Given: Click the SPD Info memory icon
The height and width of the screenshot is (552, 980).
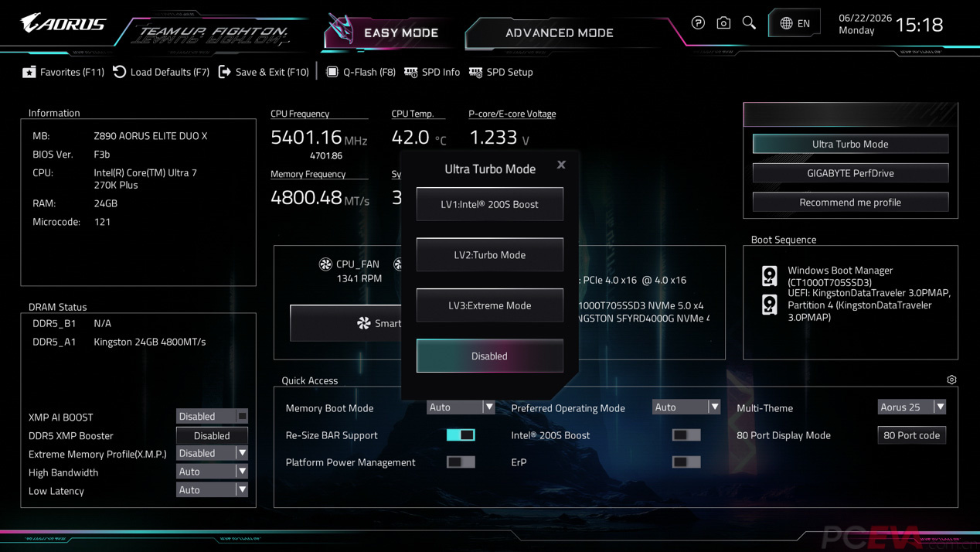Looking at the screenshot, I should point(411,72).
